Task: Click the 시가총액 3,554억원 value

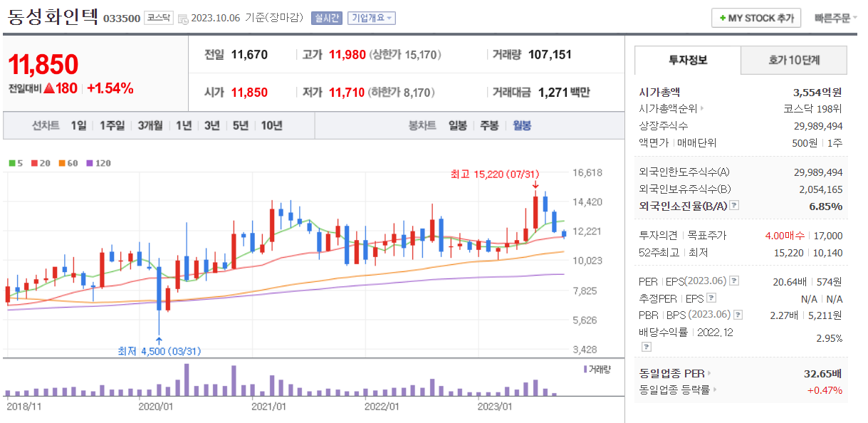Action: 817,93
